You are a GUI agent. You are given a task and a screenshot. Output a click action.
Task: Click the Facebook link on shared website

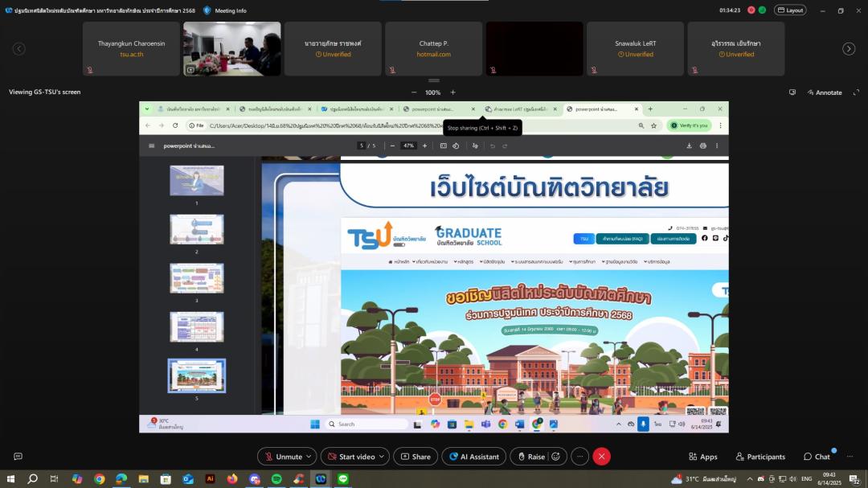[705, 238]
